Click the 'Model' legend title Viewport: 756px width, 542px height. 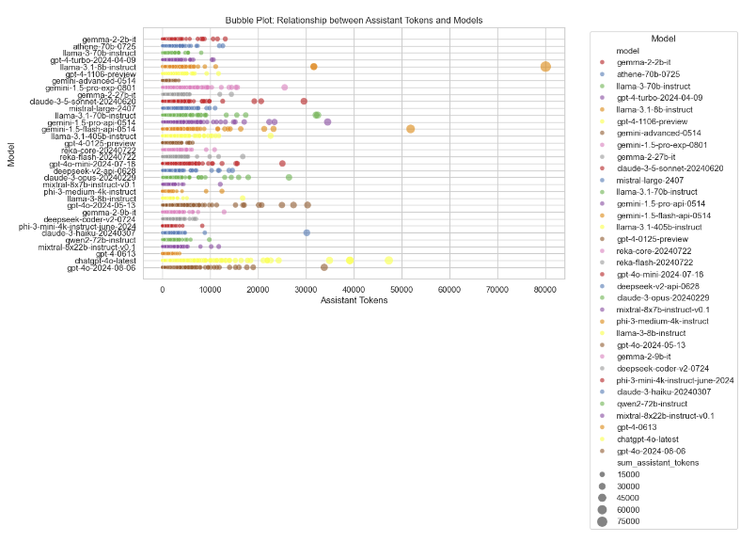coord(664,39)
